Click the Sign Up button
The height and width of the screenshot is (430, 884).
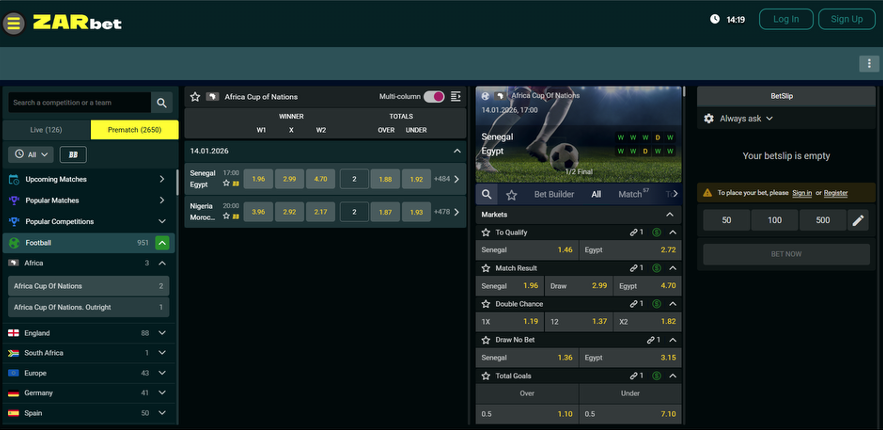[847, 19]
